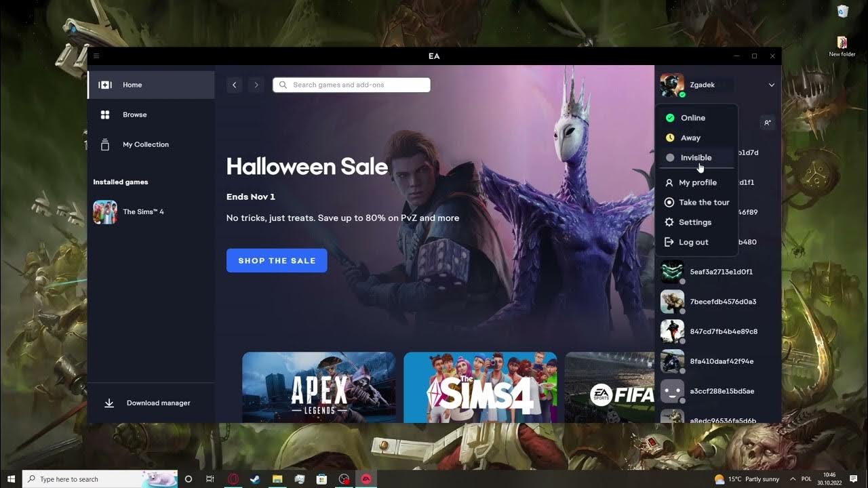Click the add friend icon
The width and height of the screenshot is (868, 488).
pos(767,123)
